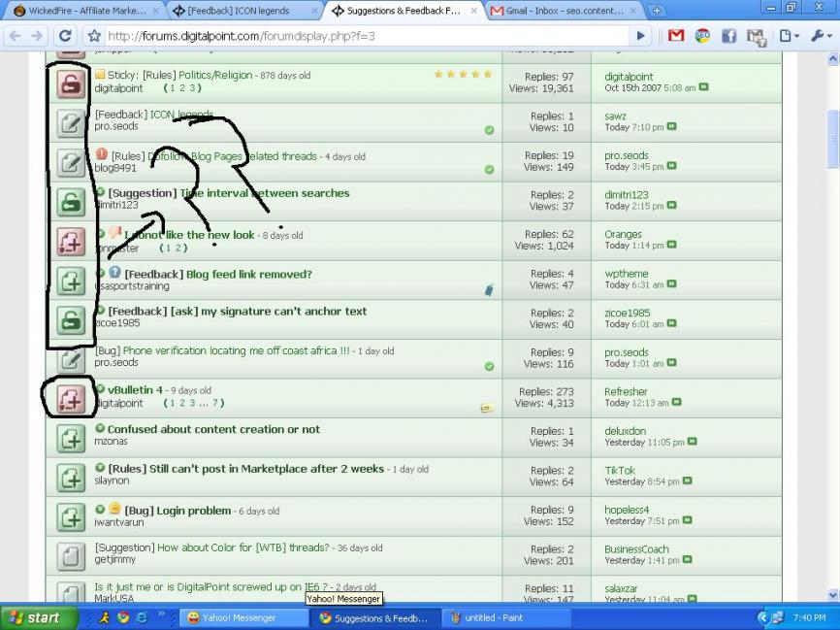
Task: View profile of last poster zicoe1985
Action: point(627,313)
